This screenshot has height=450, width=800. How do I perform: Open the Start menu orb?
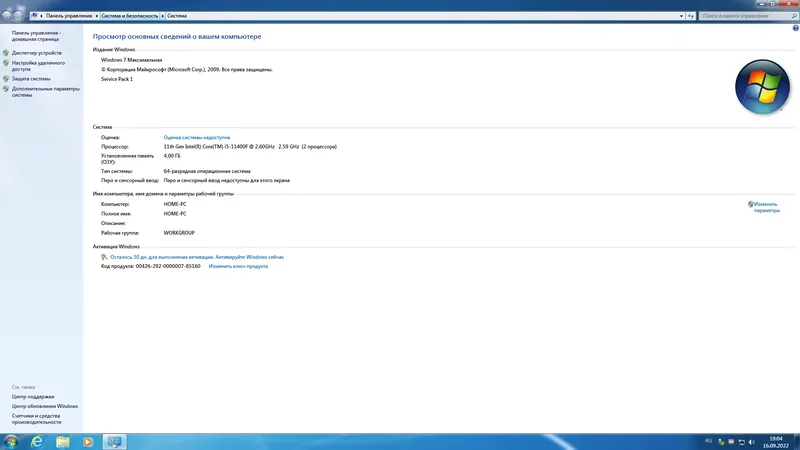(x=11, y=442)
